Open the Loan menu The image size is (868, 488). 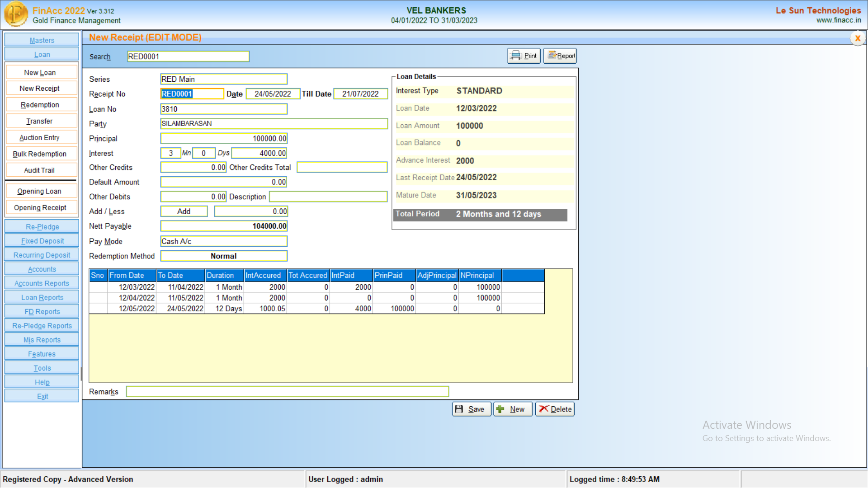[x=42, y=54]
